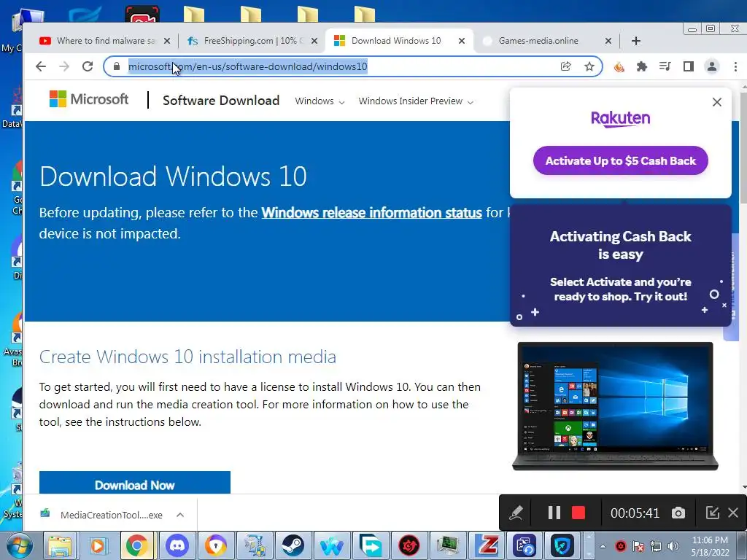Open the Windows Start menu
Viewport: 747px width, 560px height.
point(18,545)
